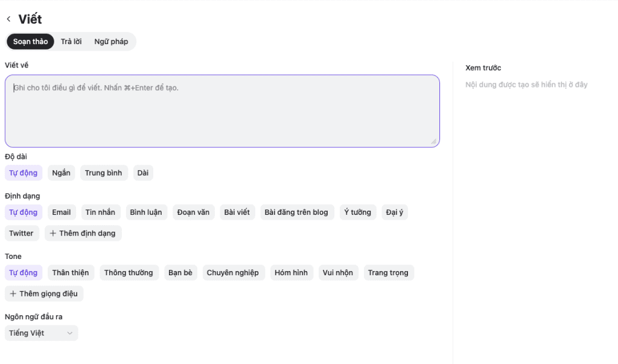Select Trung bình length option

tap(103, 173)
